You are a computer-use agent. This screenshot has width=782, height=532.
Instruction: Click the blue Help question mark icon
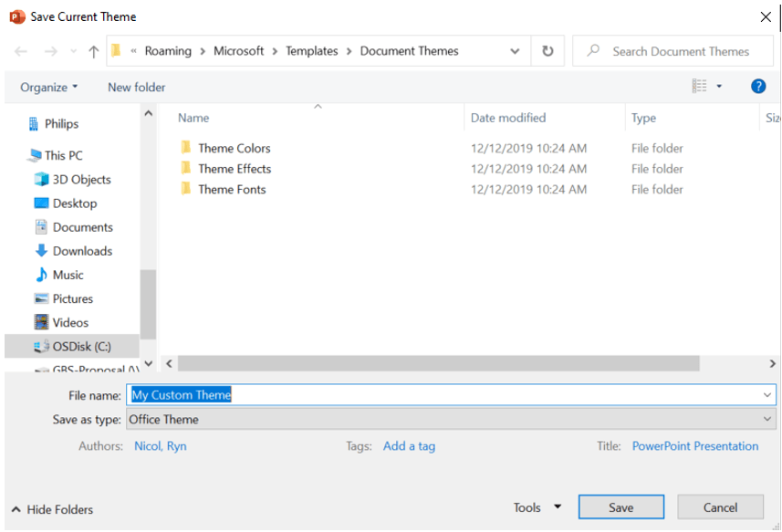[757, 87]
